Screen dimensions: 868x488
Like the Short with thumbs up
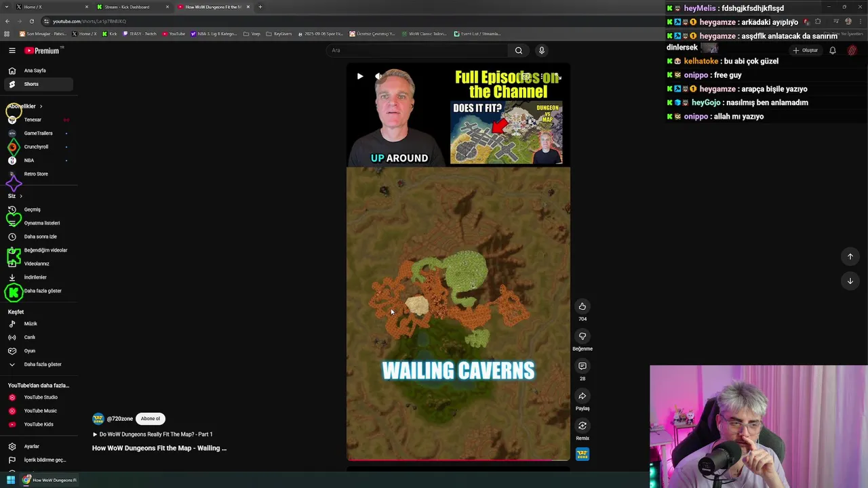[583, 306]
